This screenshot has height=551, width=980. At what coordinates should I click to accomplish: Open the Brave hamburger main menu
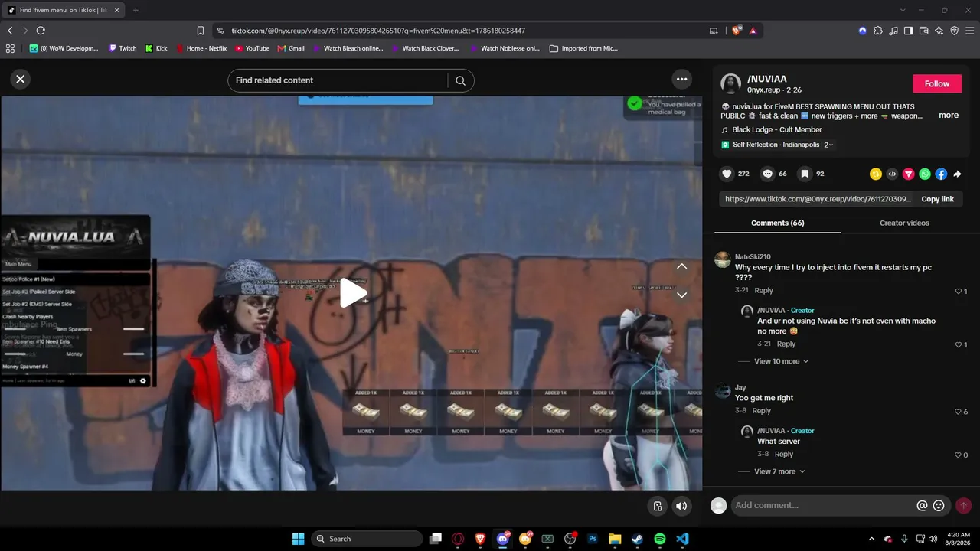(969, 31)
